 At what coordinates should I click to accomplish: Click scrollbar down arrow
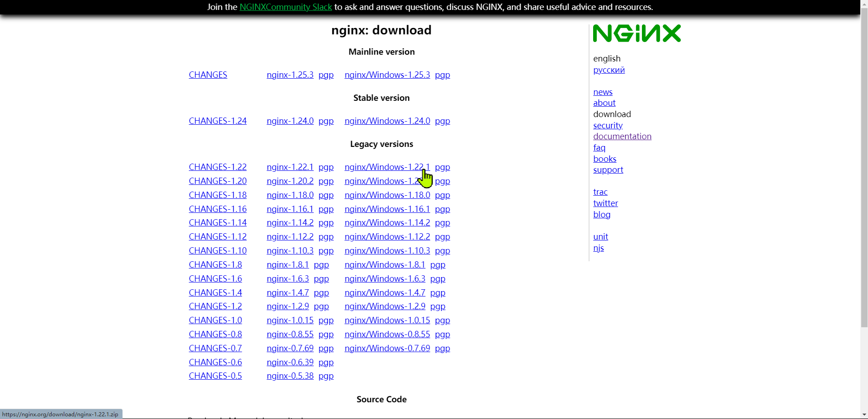[x=864, y=414]
